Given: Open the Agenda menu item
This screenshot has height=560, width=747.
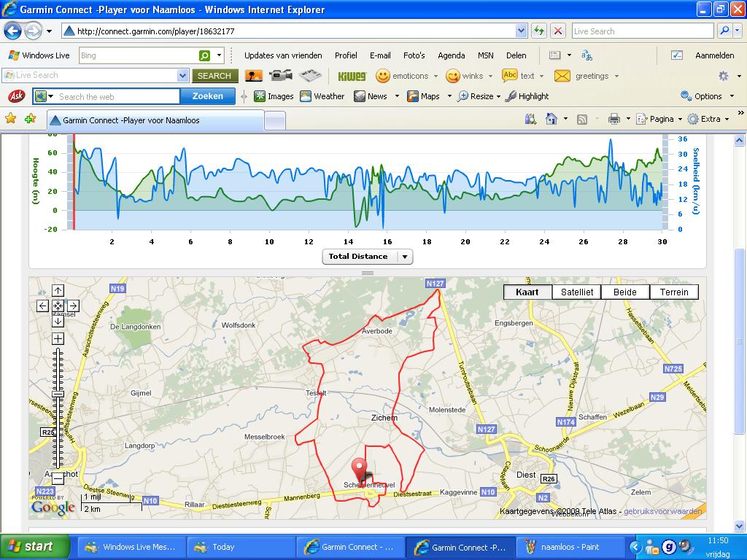Looking at the screenshot, I should click(x=451, y=55).
